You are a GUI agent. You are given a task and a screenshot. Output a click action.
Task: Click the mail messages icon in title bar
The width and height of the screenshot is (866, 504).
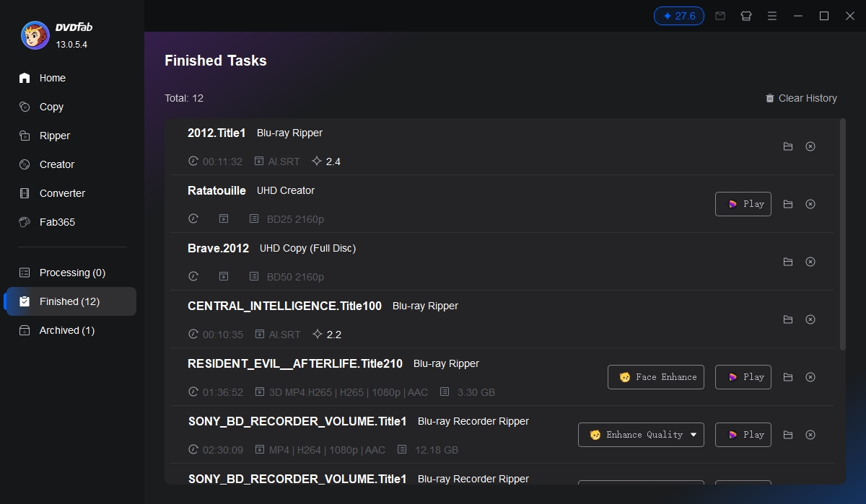tap(720, 16)
